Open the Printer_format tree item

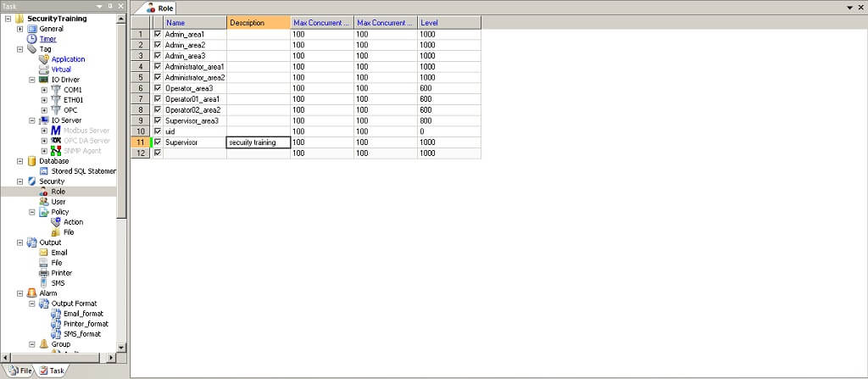click(86, 324)
